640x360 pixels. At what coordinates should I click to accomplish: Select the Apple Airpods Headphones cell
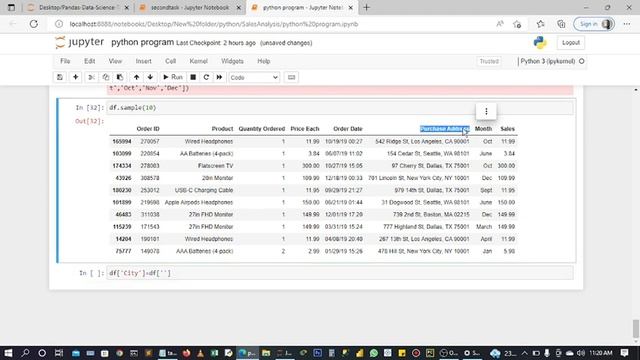(199, 202)
